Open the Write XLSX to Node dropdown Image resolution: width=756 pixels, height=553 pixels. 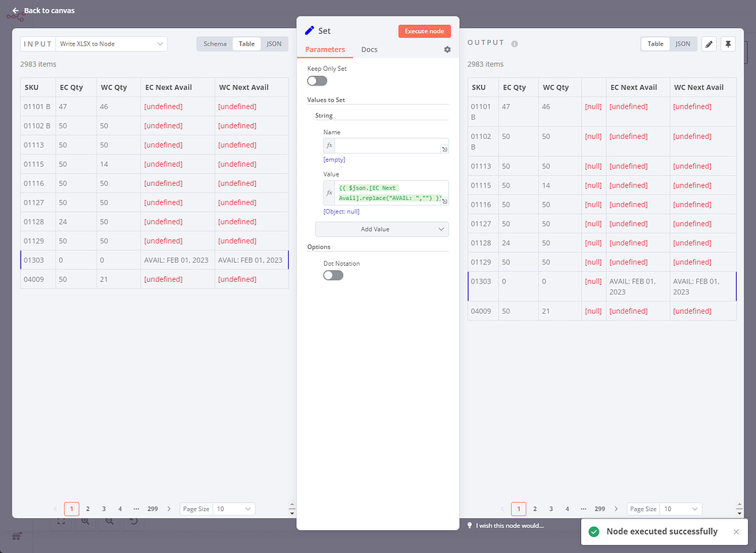[111, 44]
